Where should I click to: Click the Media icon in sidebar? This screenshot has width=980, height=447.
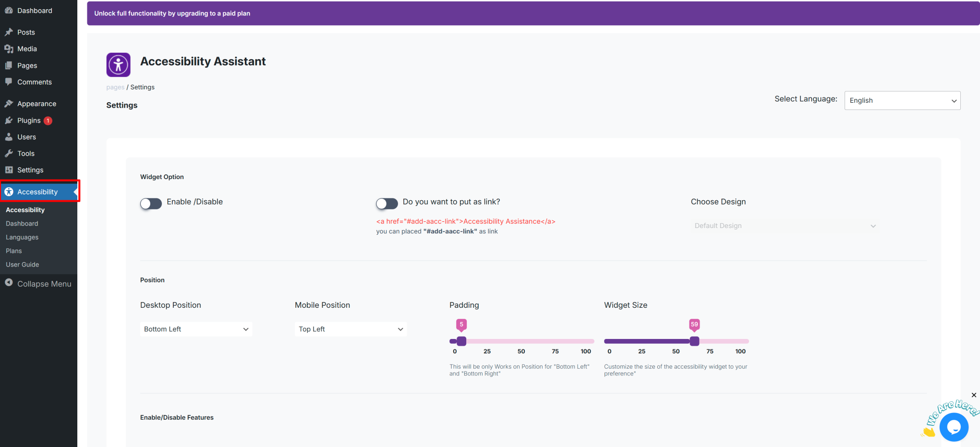coord(9,49)
